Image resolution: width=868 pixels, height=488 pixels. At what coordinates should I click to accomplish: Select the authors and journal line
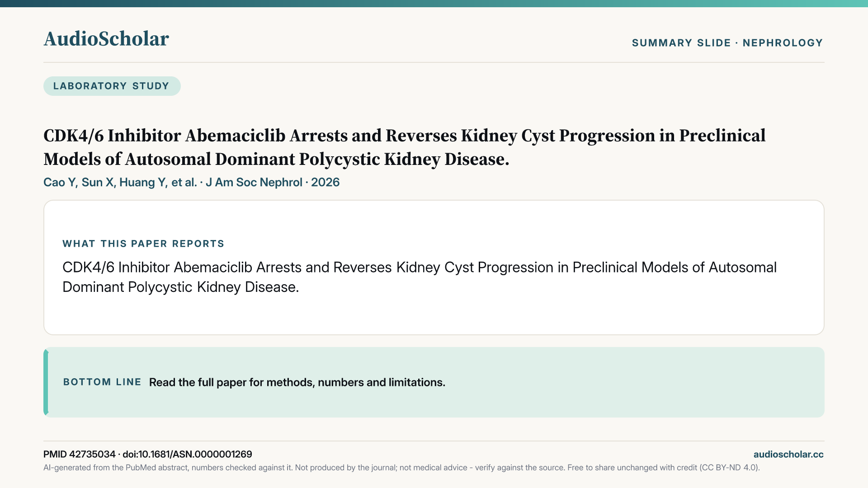pyautogui.click(x=191, y=182)
